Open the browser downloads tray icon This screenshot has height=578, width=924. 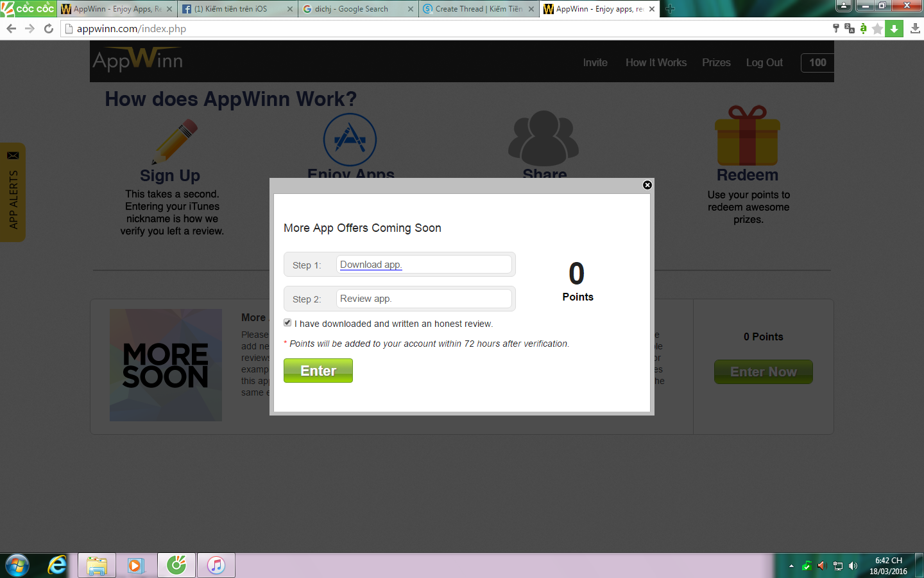(x=915, y=28)
